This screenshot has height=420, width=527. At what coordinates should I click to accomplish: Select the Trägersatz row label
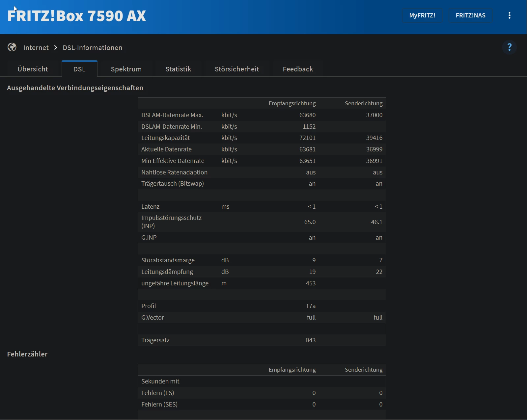(155, 340)
